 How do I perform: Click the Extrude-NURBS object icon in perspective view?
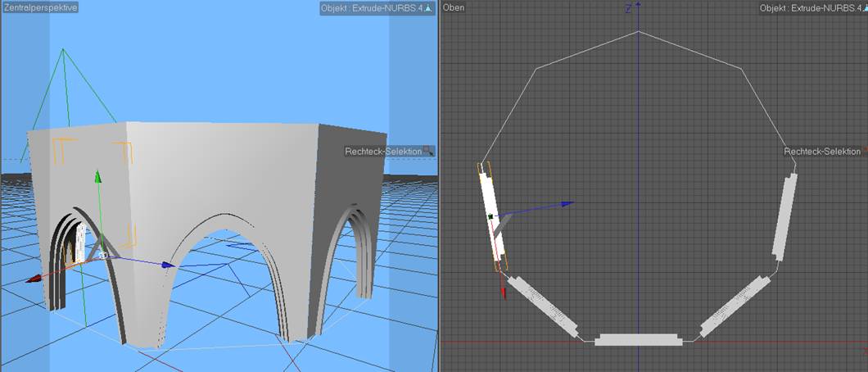tap(428, 9)
